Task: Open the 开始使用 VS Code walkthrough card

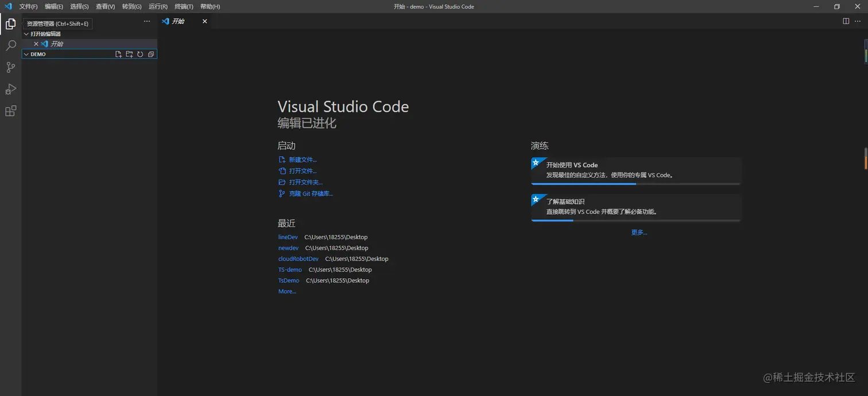Action: 636,171
